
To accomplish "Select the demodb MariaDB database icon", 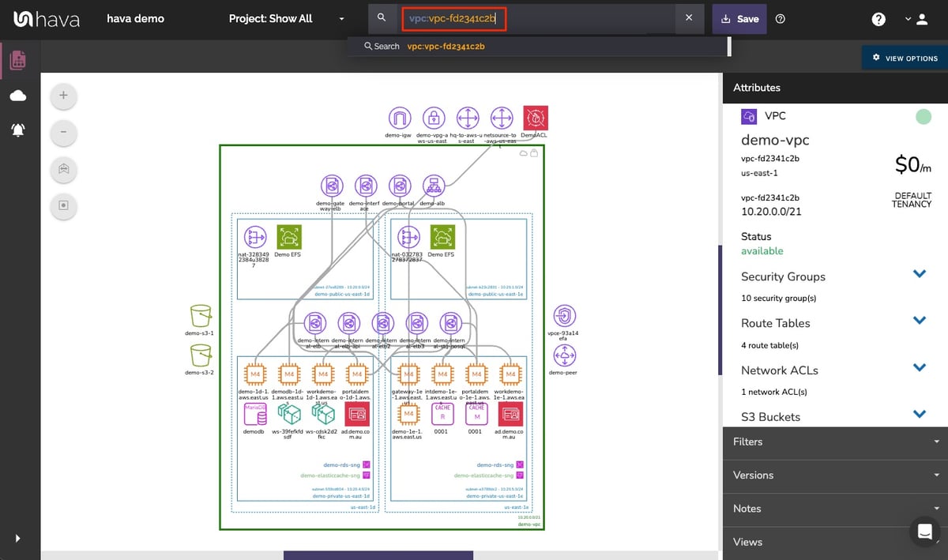I will pos(254,413).
